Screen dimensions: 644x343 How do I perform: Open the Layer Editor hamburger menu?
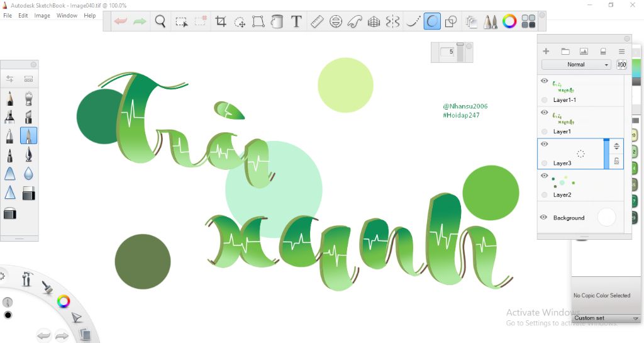click(x=621, y=52)
